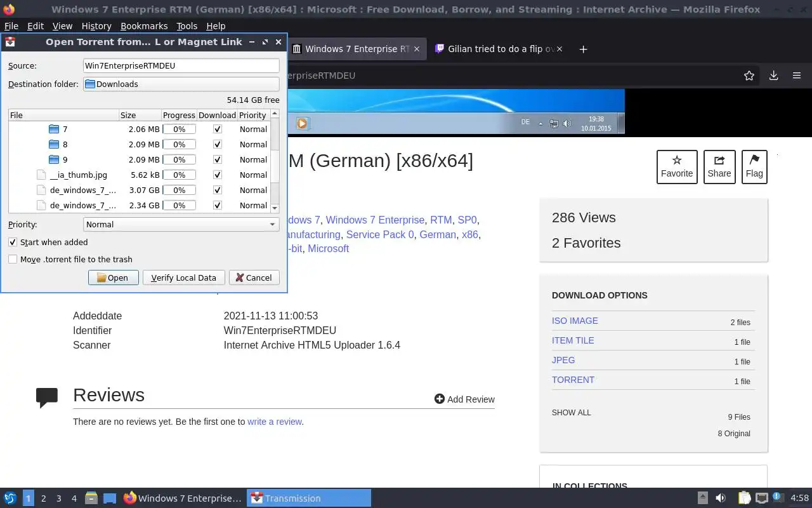Click the network monitor tray icon
Screen dimensions: 812x508
761,498
